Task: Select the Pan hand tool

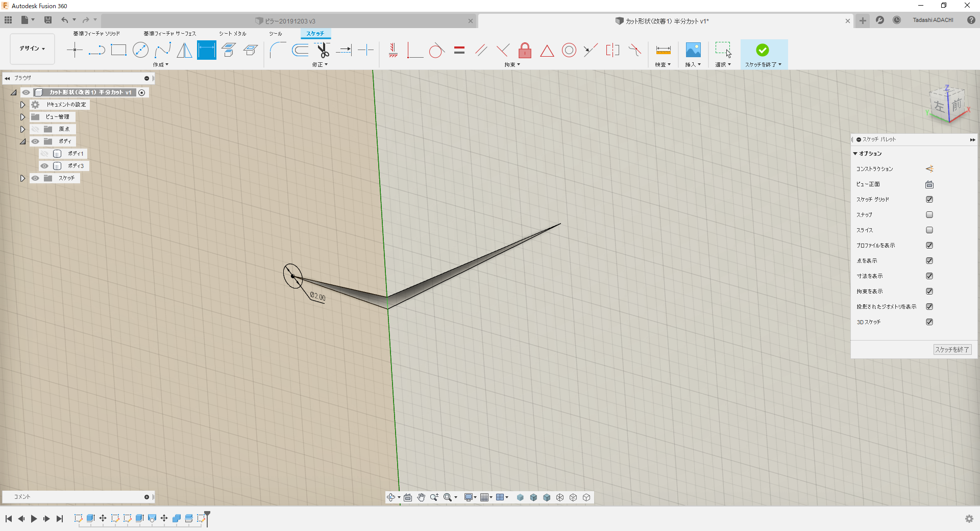Action: click(421, 497)
